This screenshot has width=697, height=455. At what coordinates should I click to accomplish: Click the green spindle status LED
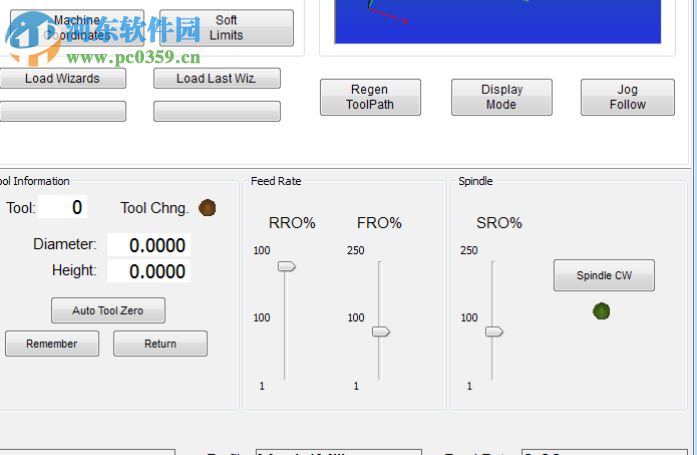[x=601, y=311]
